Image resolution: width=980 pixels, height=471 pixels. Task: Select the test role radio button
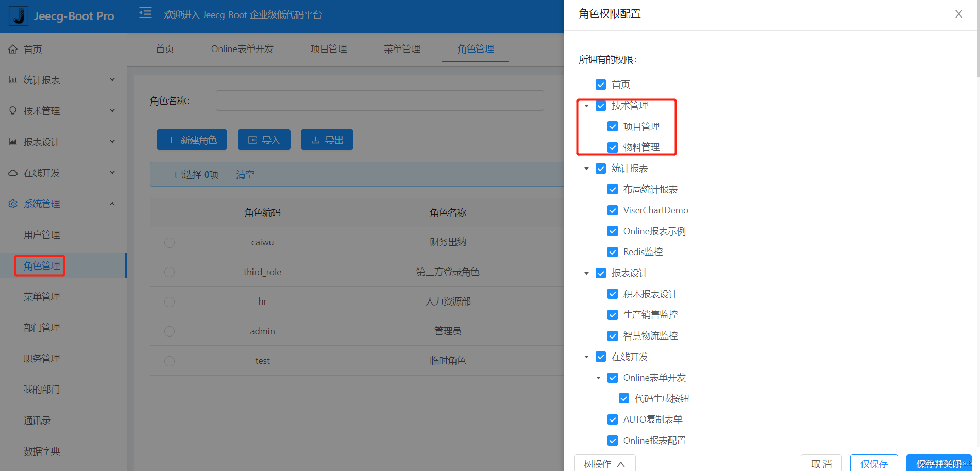point(170,361)
